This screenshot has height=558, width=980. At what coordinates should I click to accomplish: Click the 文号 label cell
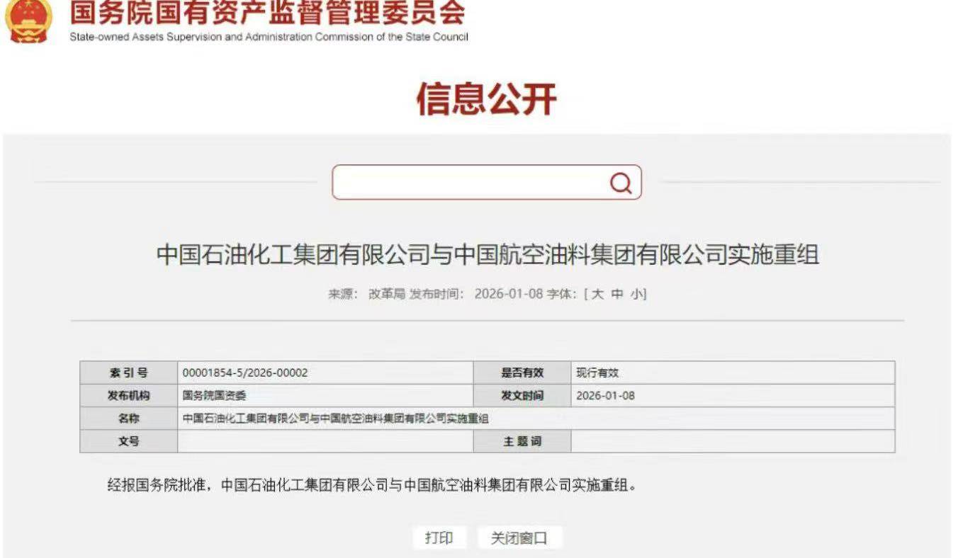click(129, 441)
